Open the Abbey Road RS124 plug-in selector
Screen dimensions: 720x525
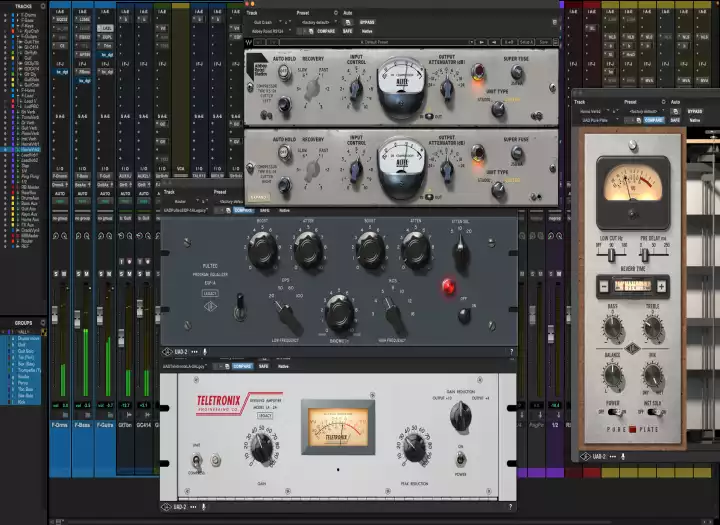tap(271, 31)
